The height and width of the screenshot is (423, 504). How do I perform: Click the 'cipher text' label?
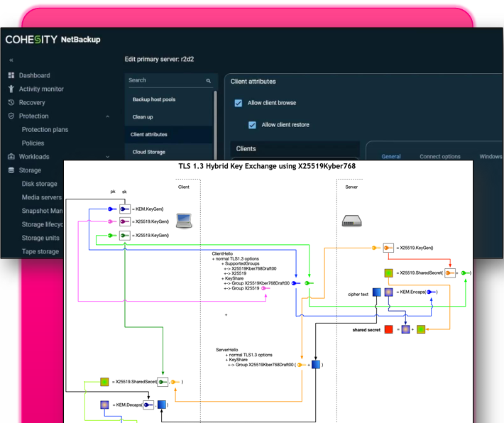tap(358, 294)
